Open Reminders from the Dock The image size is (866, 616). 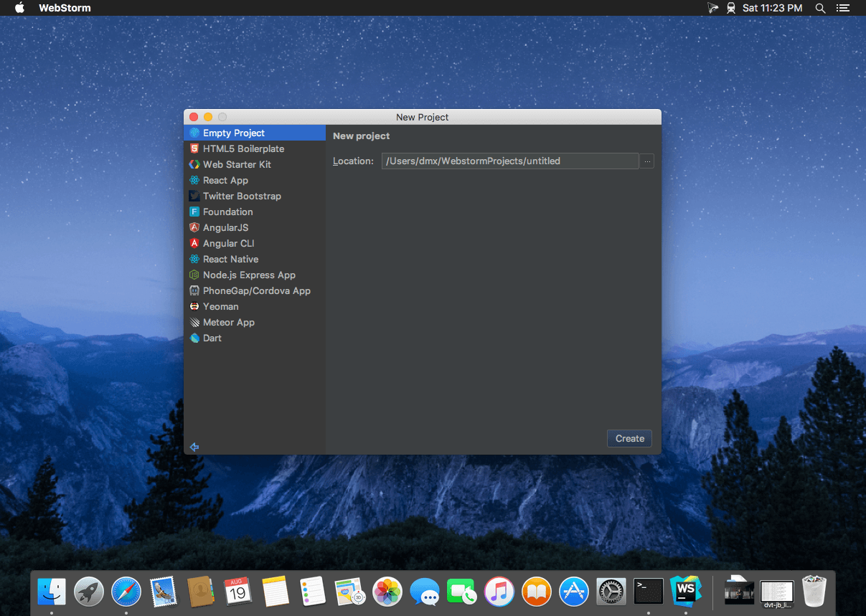click(313, 591)
